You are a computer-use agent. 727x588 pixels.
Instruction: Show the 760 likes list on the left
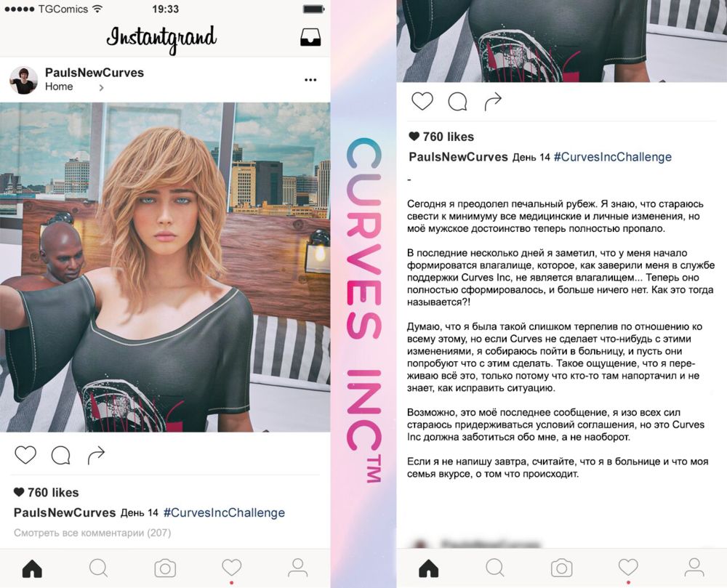[x=47, y=493]
